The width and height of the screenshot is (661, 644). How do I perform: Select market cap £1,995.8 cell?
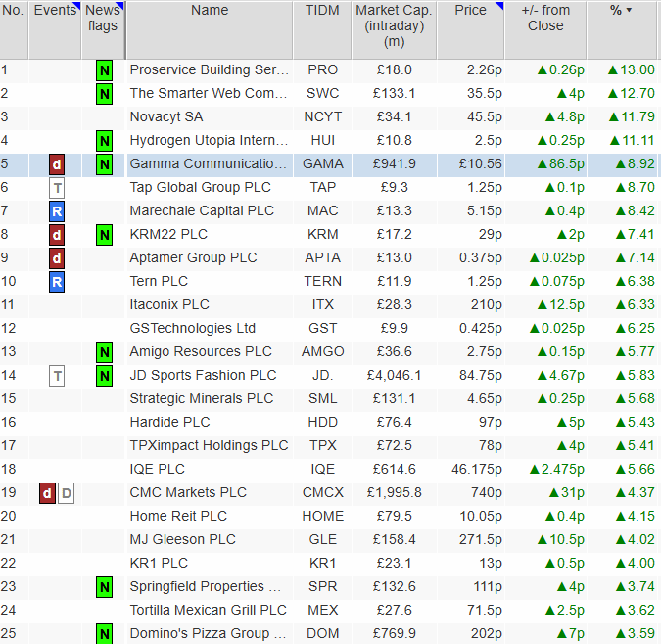(395, 493)
